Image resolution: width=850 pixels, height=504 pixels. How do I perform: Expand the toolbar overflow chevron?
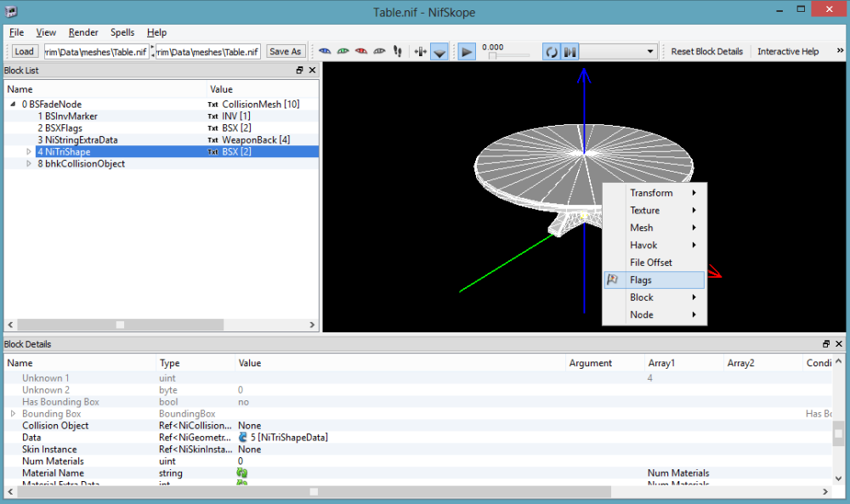(x=840, y=50)
